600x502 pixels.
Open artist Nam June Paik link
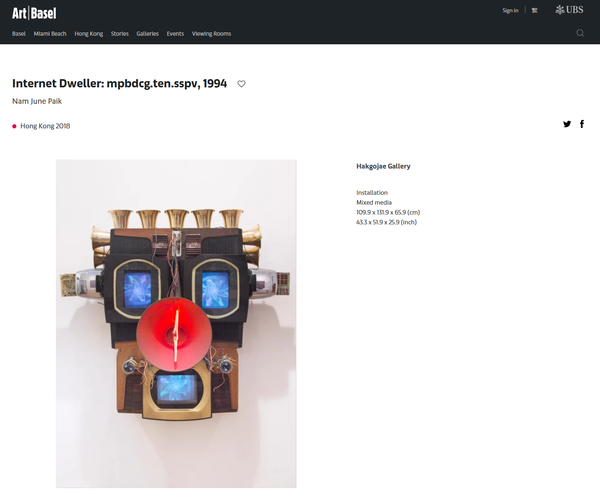click(37, 101)
